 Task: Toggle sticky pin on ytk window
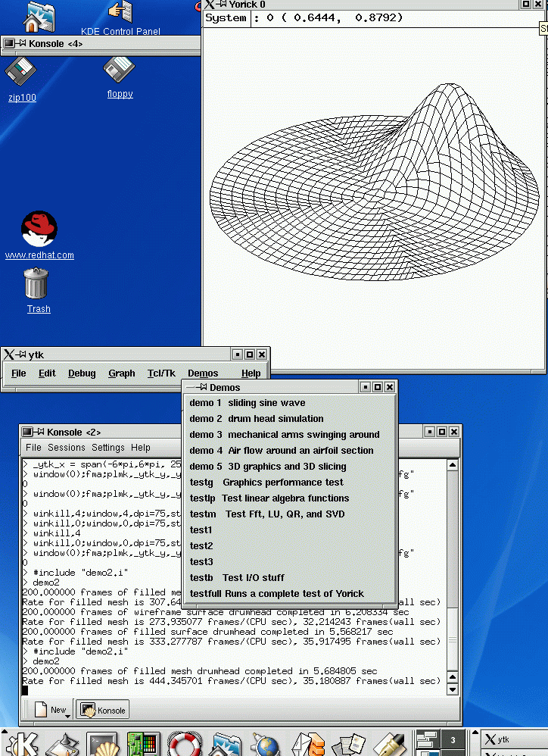click(22, 355)
